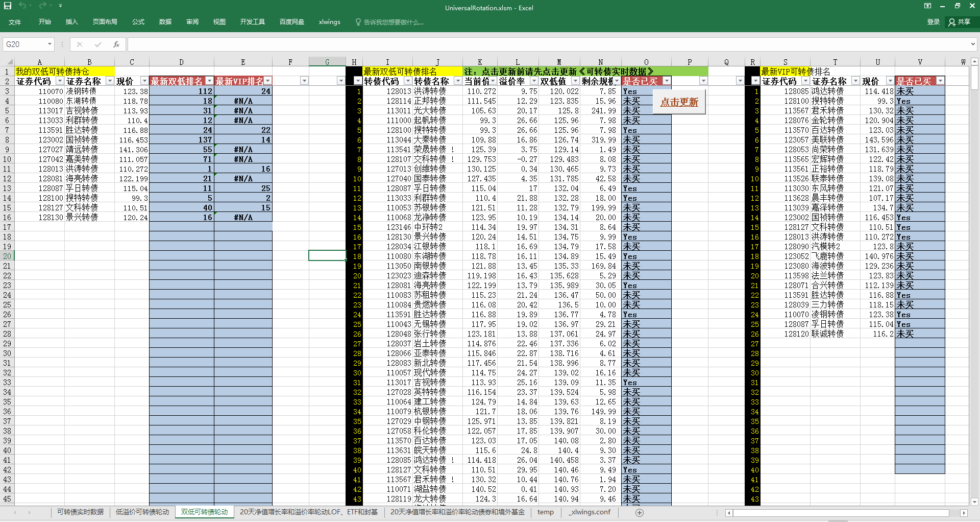
Task: Expand the formula bar with the chevron
Action: coord(972,44)
